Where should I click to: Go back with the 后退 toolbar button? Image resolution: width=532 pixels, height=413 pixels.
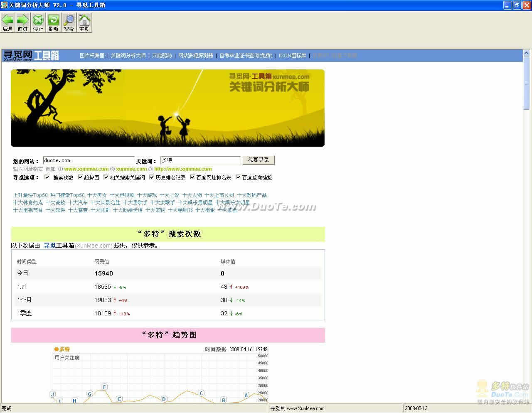[7, 22]
